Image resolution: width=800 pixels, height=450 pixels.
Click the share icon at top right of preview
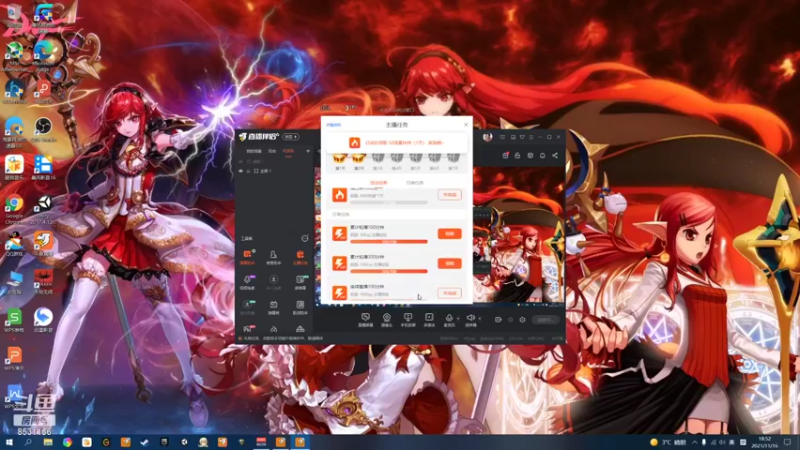[x=555, y=156]
